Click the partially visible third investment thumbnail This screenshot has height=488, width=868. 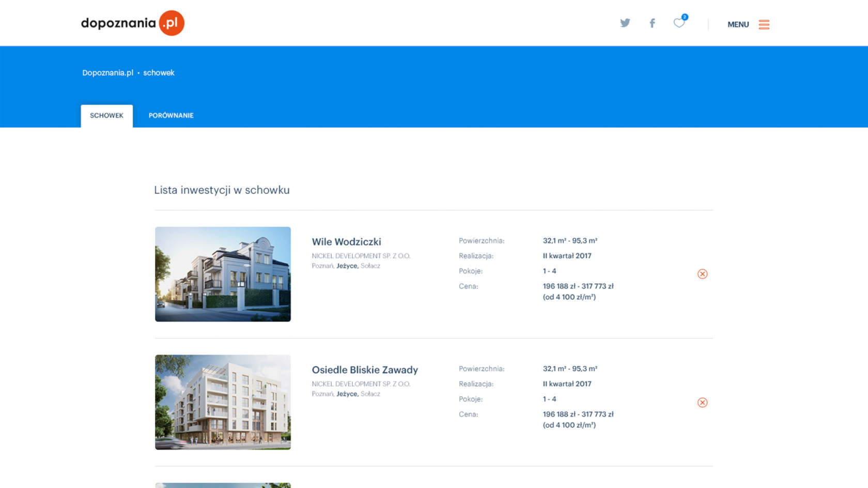tap(223, 485)
